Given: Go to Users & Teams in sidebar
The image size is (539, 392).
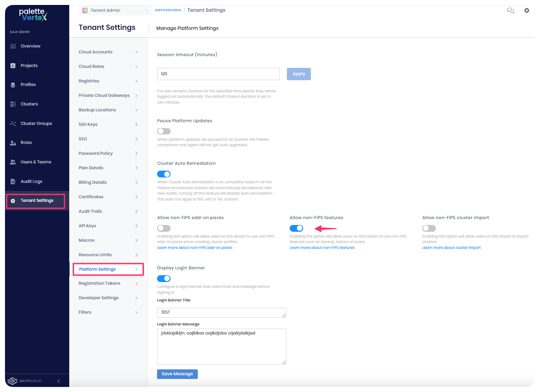Looking at the screenshot, I should (x=36, y=162).
